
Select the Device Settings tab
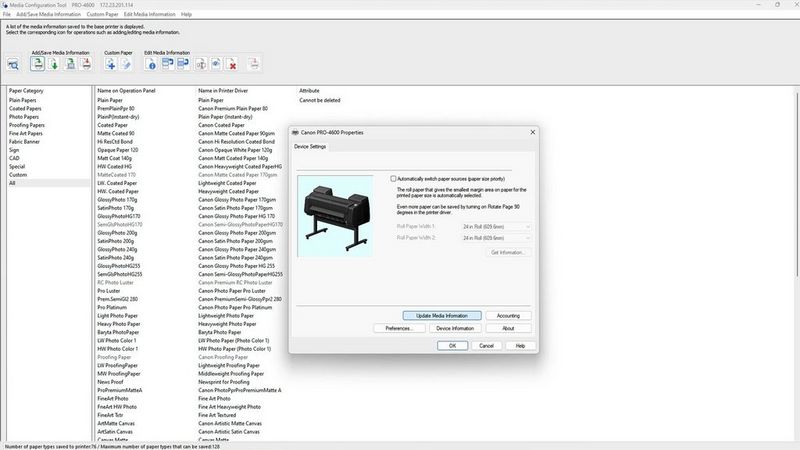click(310, 147)
